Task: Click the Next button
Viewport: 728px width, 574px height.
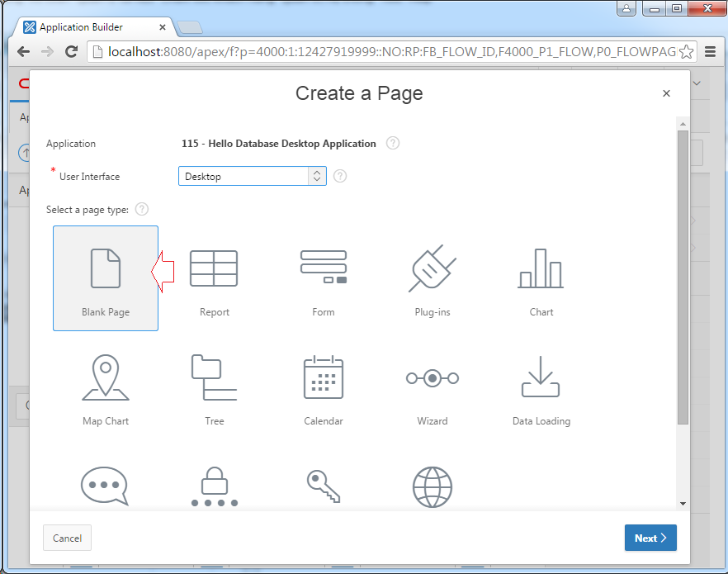Action: [650, 538]
